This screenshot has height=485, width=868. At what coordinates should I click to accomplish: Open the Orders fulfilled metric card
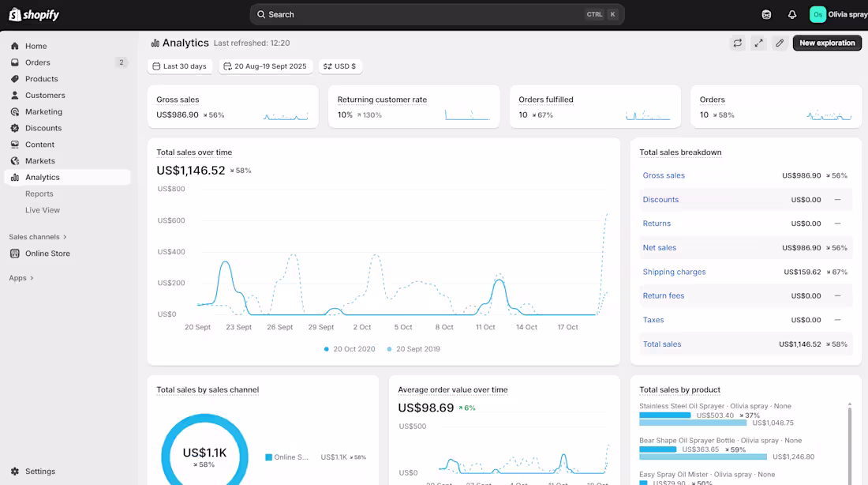coord(595,107)
